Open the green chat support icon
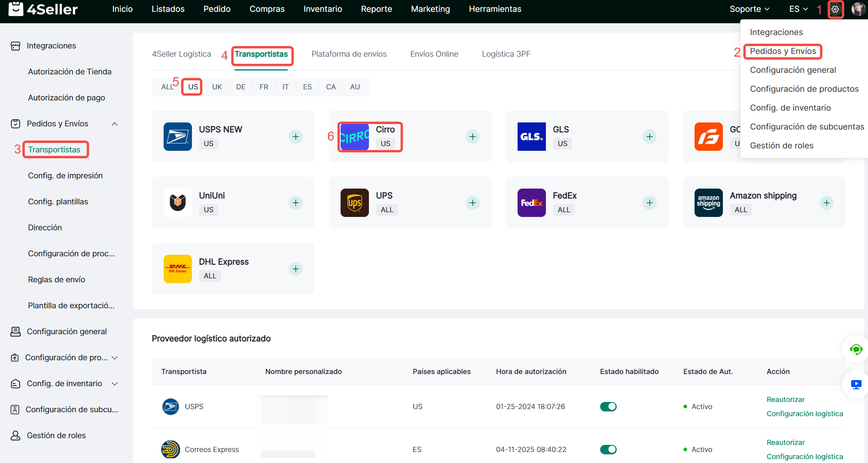Viewport: 868px width, 463px height. 856,349
